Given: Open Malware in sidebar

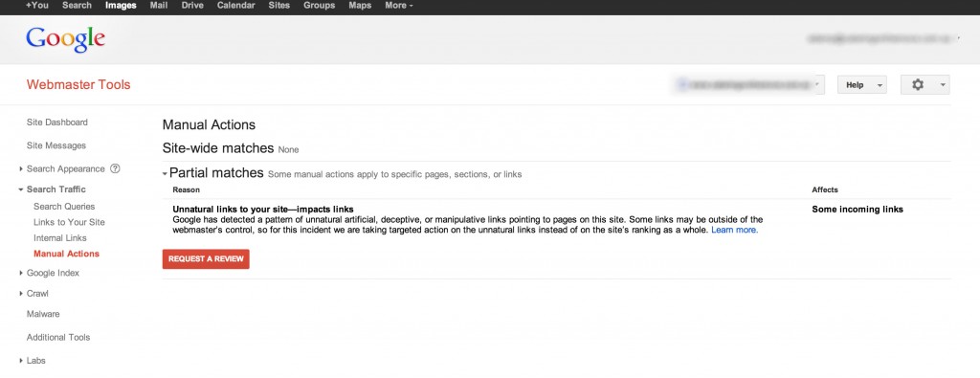Looking at the screenshot, I should coord(43,314).
